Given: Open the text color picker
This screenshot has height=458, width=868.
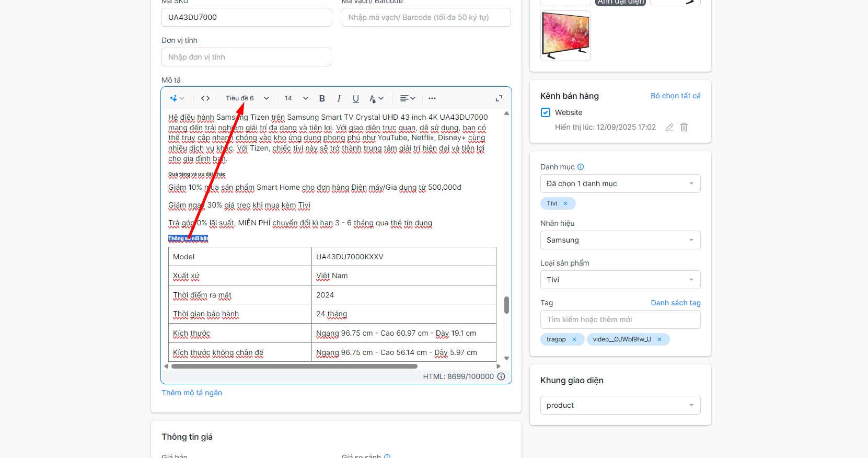Looking at the screenshot, I should (376, 98).
